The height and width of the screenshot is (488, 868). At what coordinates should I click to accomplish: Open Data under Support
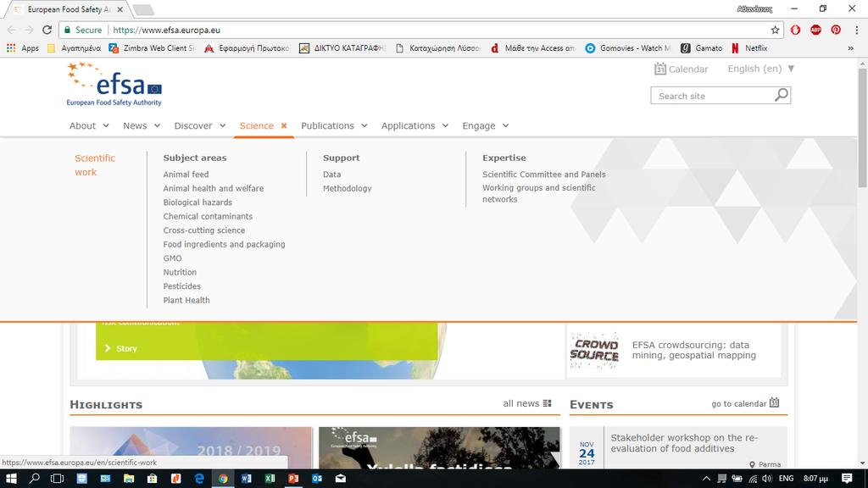click(x=331, y=175)
